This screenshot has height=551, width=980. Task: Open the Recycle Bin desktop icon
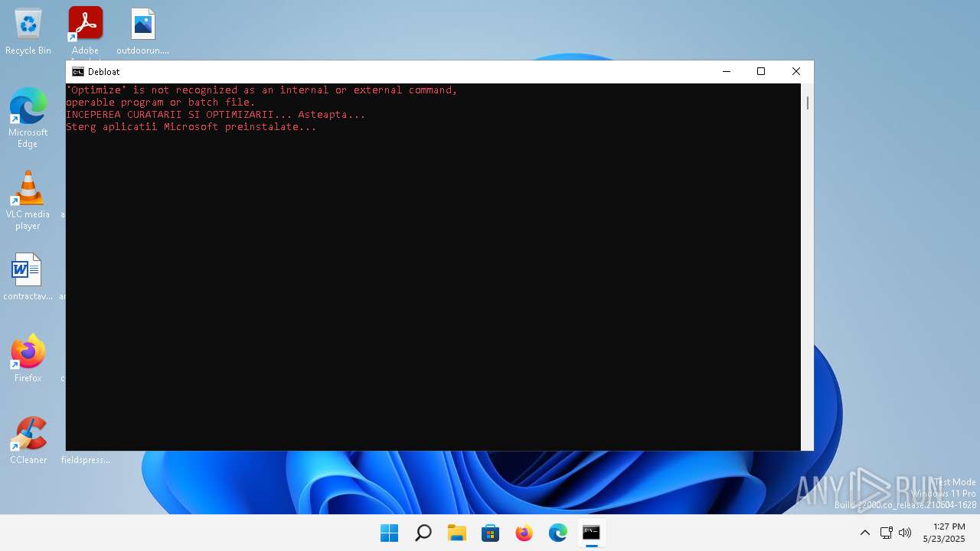[x=28, y=32]
